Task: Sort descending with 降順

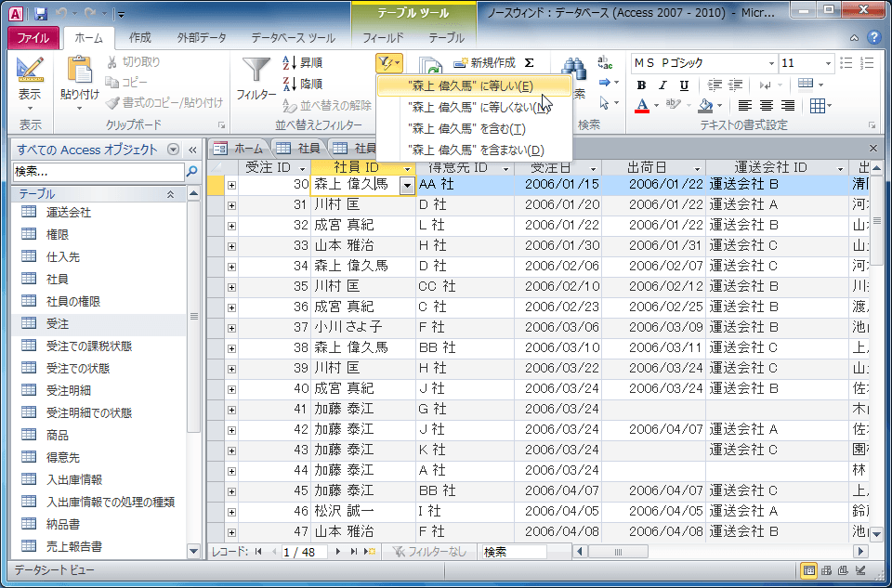Action: click(303, 84)
